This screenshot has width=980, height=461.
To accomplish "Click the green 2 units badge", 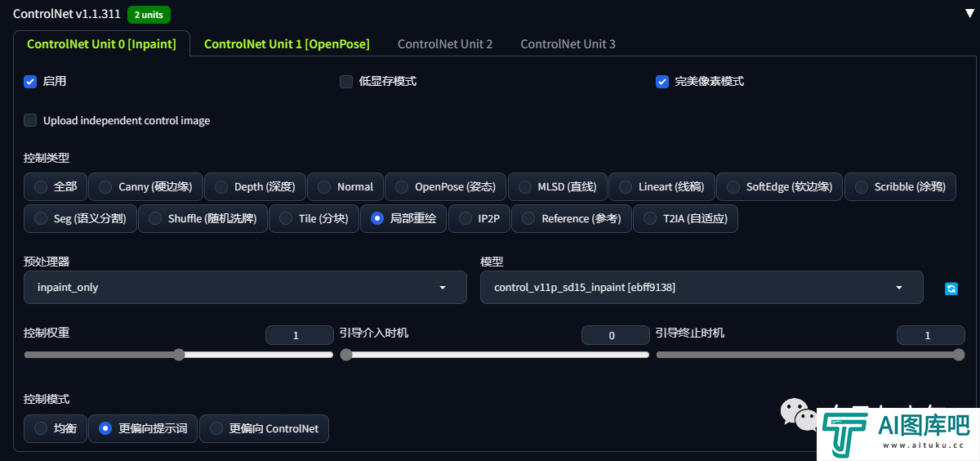I will coord(149,15).
